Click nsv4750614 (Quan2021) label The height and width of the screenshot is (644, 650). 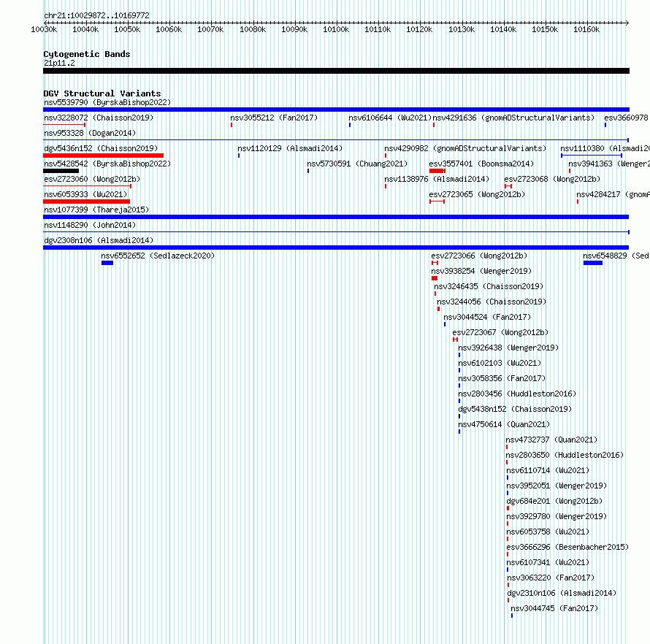504,424
